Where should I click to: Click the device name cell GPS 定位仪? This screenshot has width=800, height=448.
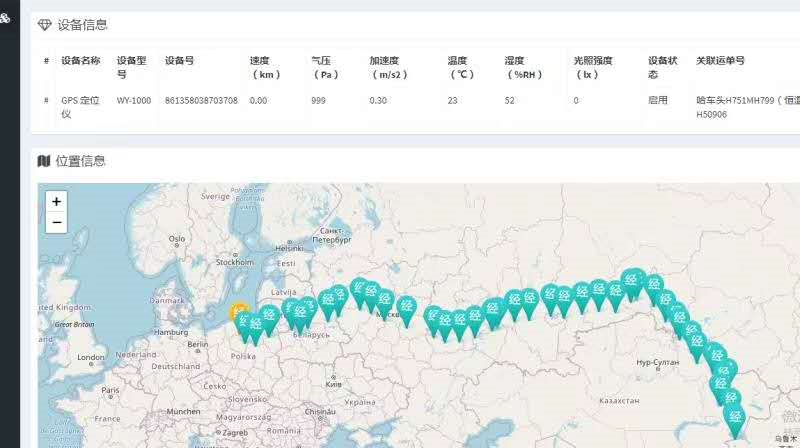[x=80, y=107]
